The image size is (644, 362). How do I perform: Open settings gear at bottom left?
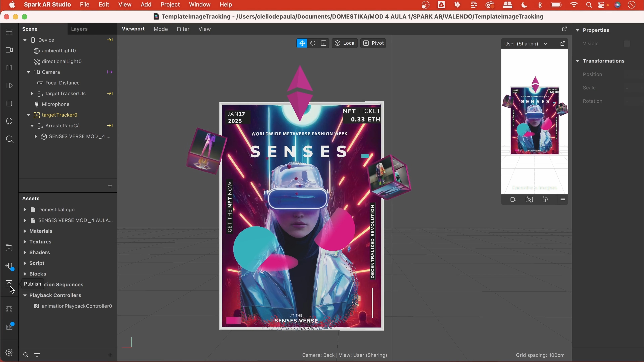(9, 352)
